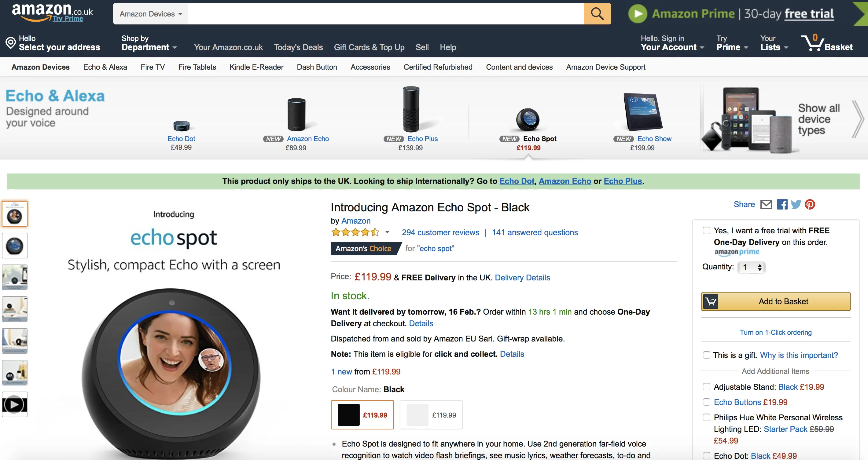Screen dimensions: 868x460
Task: Go to Today's Deals menu item
Action: click(x=298, y=47)
